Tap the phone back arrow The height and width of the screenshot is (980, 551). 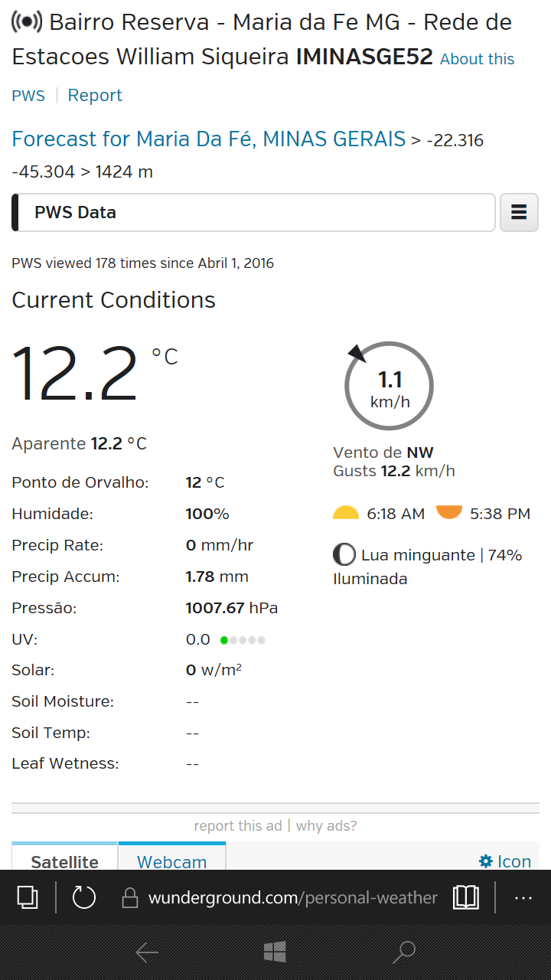(147, 952)
